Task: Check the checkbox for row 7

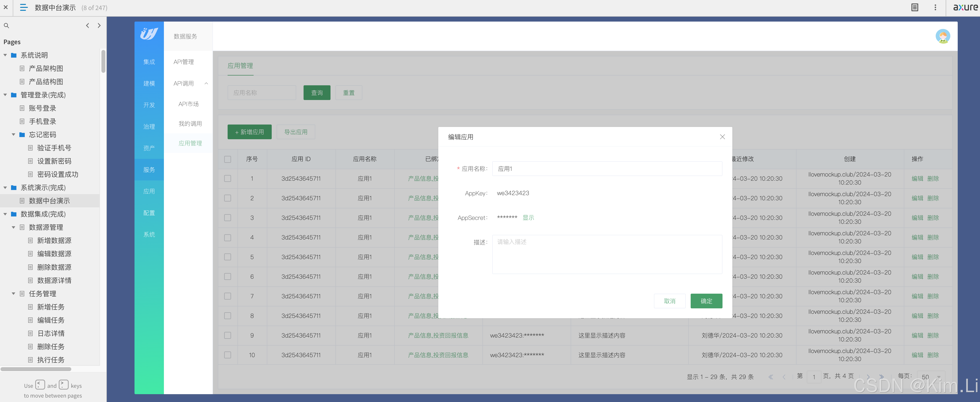Action: [x=228, y=296]
